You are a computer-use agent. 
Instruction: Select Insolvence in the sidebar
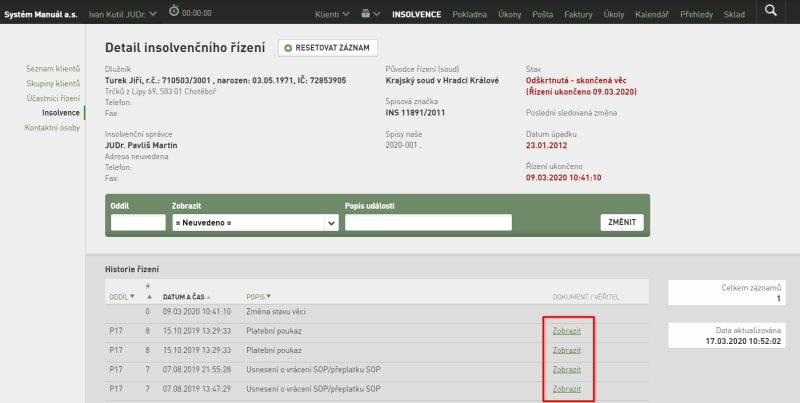tap(61, 113)
